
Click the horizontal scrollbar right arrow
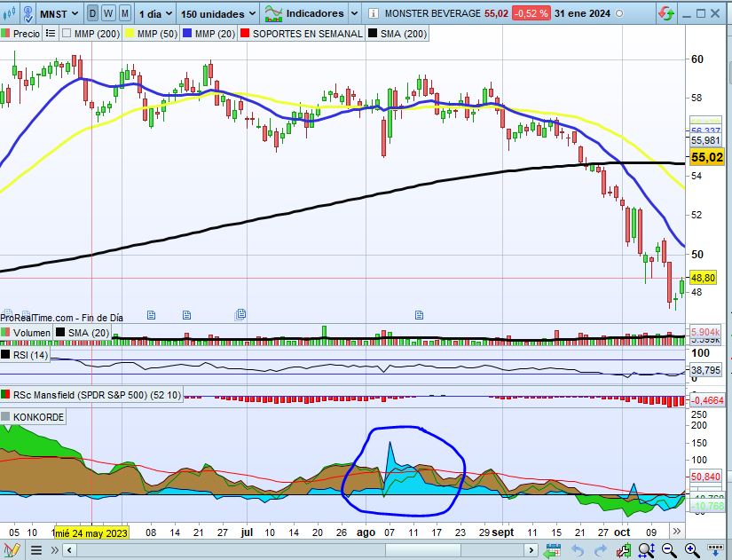[531, 550]
